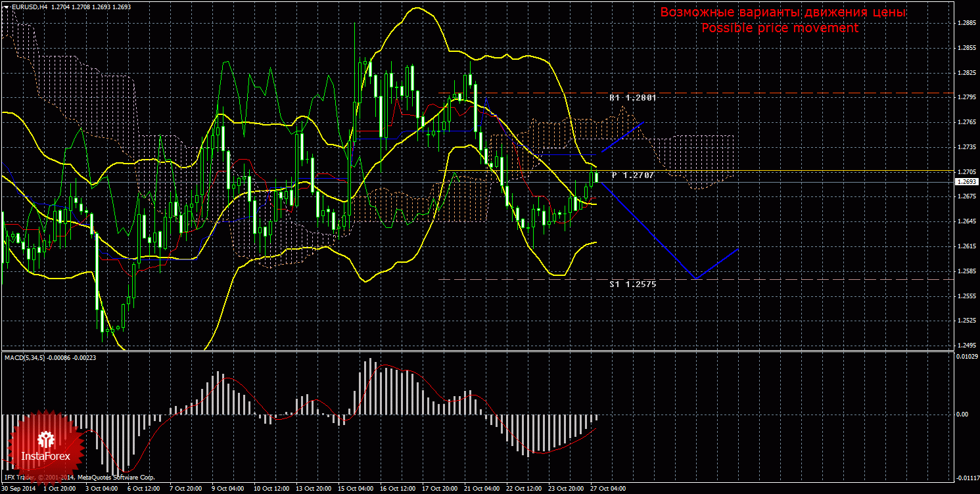Click the current price tag 1.2693
980x494 pixels.
click(x=966, y=181)
